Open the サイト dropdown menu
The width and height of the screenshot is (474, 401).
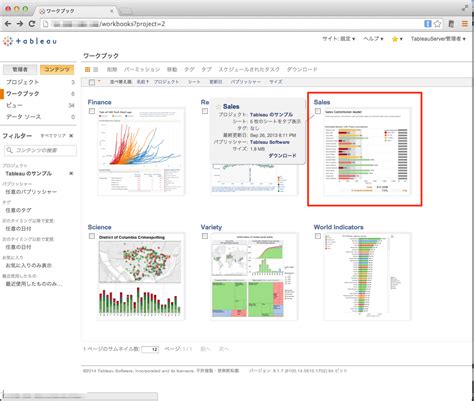pos(338,39)
